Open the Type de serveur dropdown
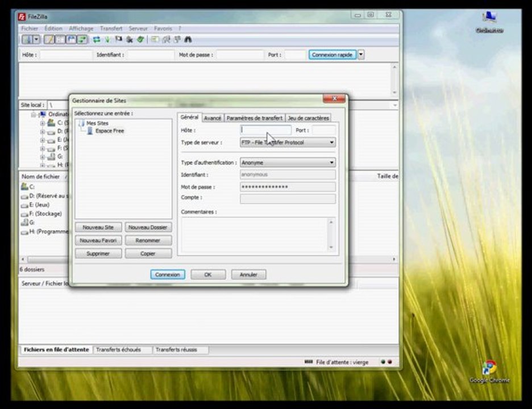The width and height of the screenshot is (532, 409). point(288,143)
